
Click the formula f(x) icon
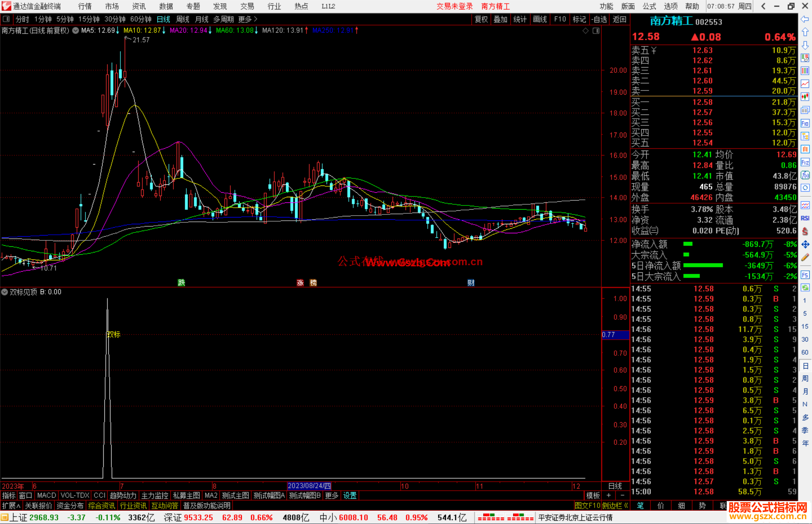click(x=805, y=175)
